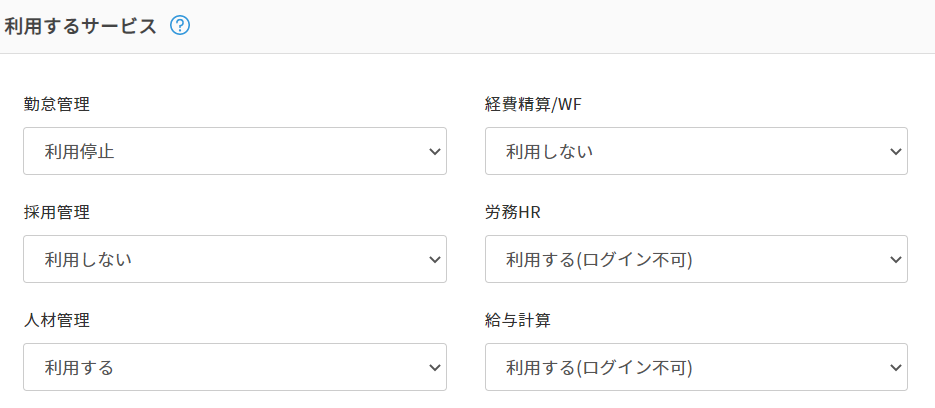Click the chevron arrow in 給与計算 select
Screen dimensions: 935x408
[895, 367]
